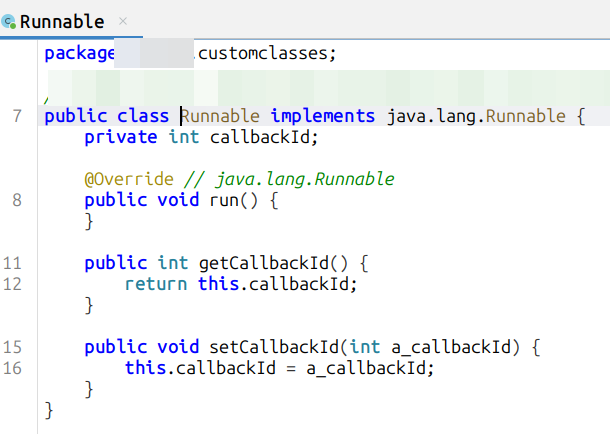
Task: Click the 'getCallbackId()' method name
Action: 273,263
